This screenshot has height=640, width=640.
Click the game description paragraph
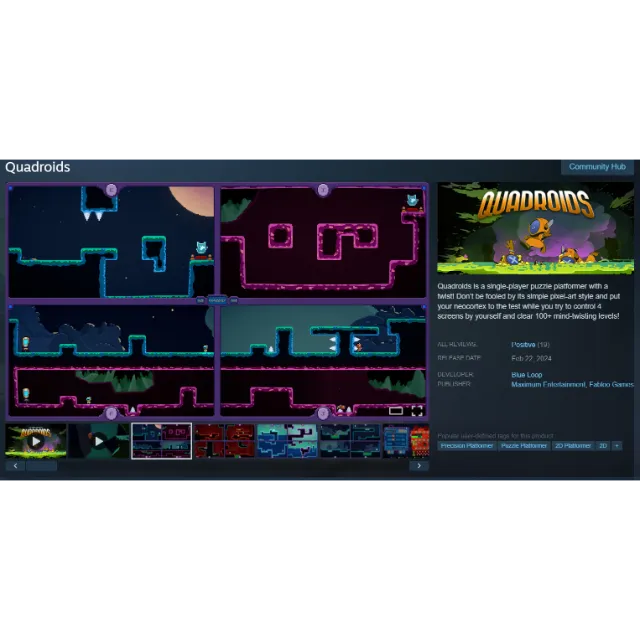click(529, 301)
